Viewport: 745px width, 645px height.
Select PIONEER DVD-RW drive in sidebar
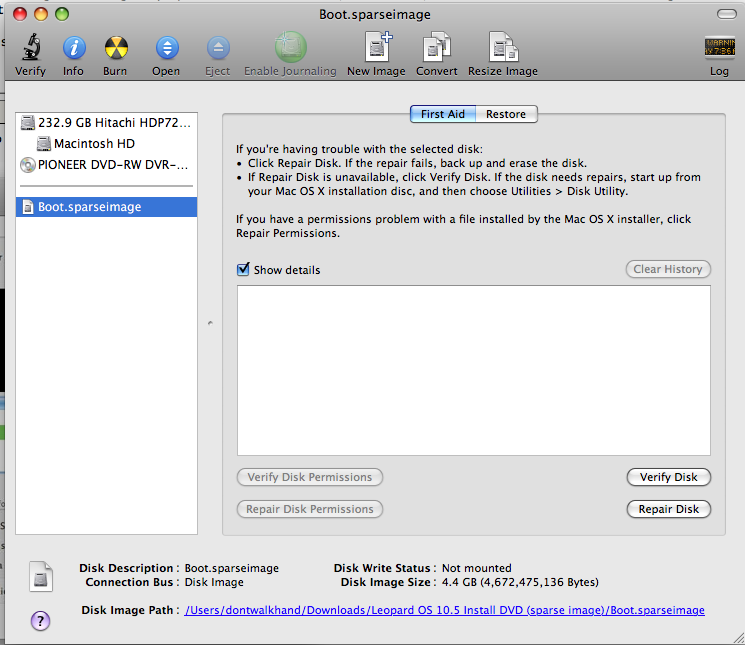point(106,165)
